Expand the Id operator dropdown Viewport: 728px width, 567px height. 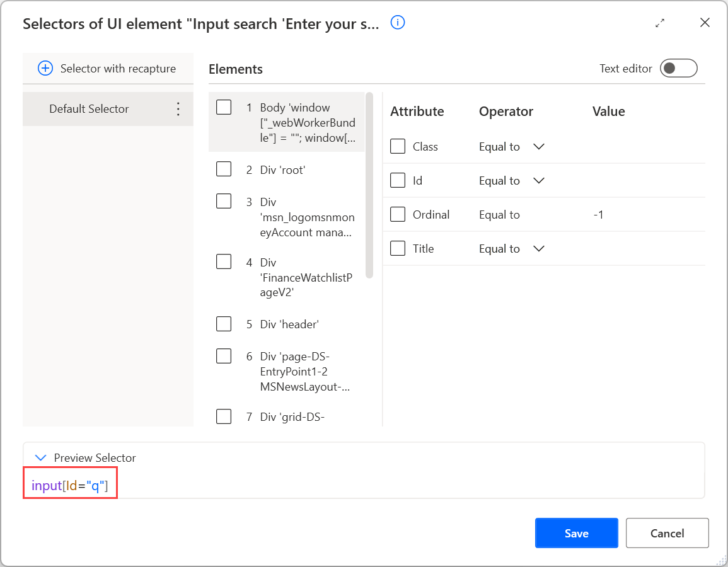coord(538,180)
